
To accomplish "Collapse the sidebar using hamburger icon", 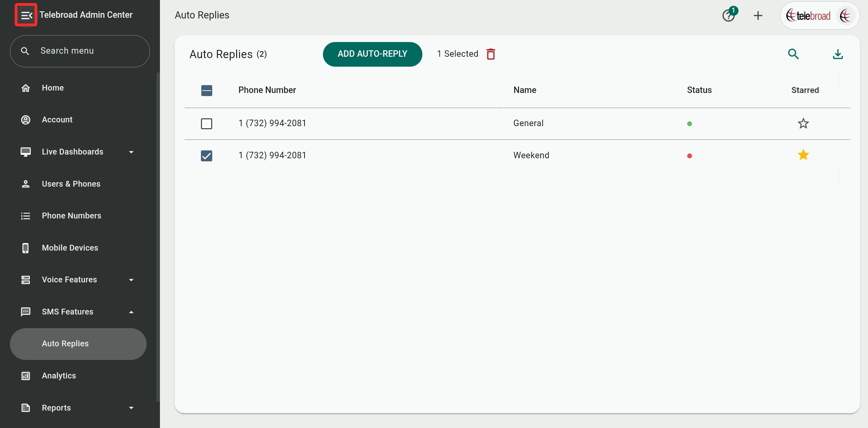I will pos(26,15).
